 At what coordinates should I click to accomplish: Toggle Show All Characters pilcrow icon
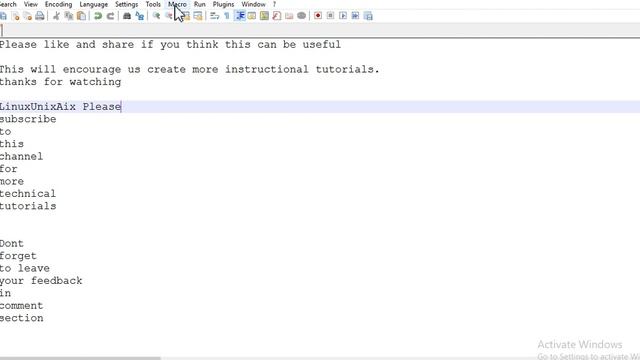(x=227, y=16)
